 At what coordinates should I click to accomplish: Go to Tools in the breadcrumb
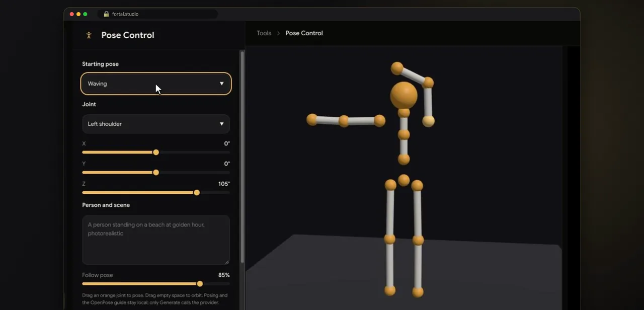click(264, 33)
